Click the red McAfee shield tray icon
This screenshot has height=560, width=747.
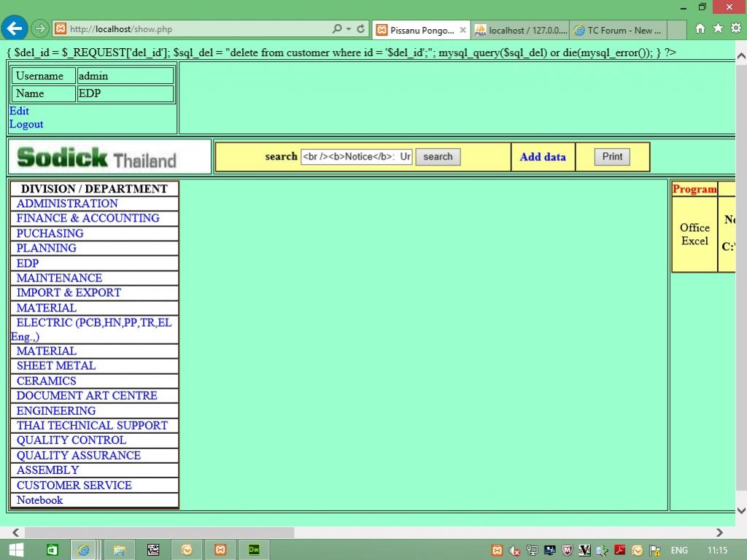click(x=567, y=551)
